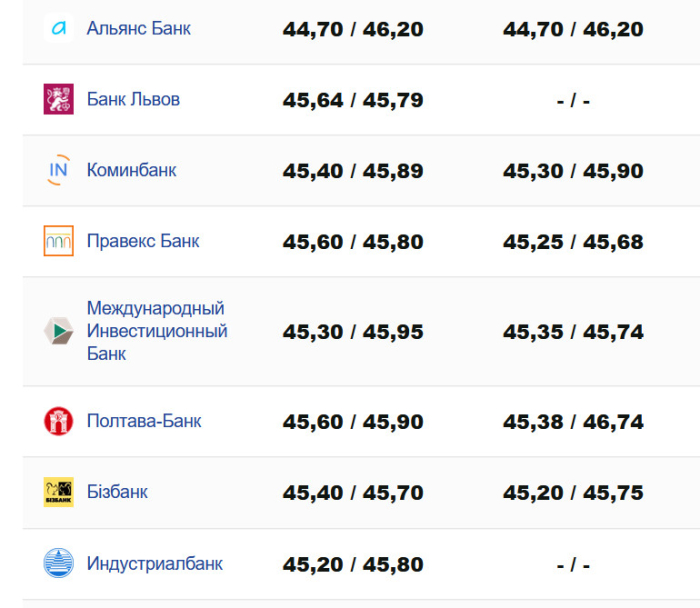
Task: Click the Банк Львов lion logo
Action: click(x=58, y=100)
